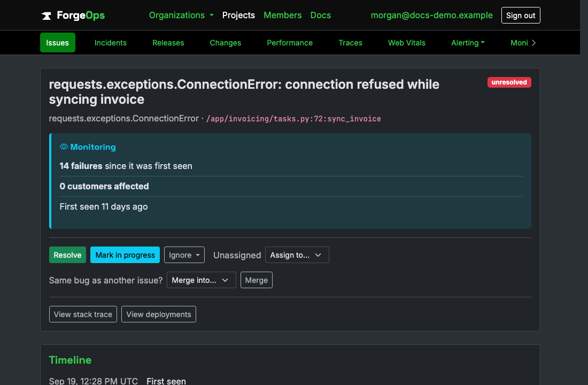Click the ForgeOps brand name
This screenshot has width=588, height=385.
pyautogui.click(x=81, y=16)
